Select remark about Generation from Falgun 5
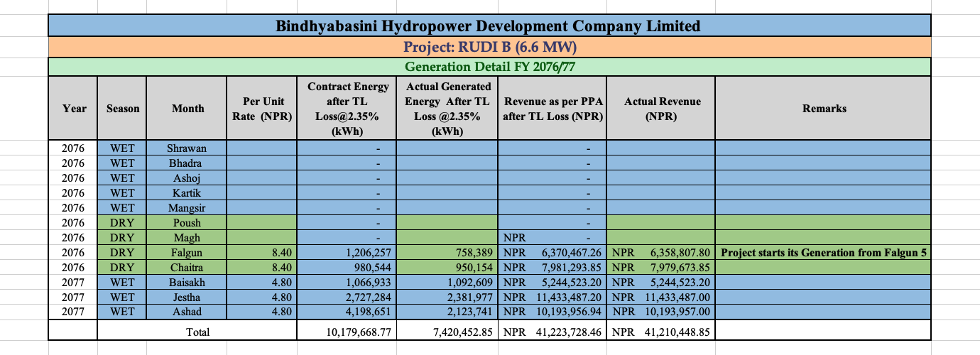Viewport: 980px width, 355px height. [823, 253]
